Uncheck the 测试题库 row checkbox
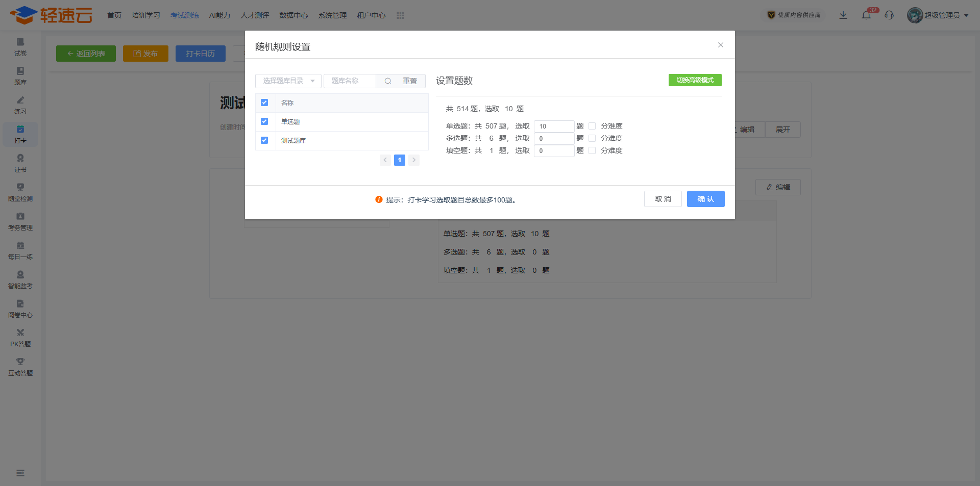Viewport: 980px width, 486px height. tap(264, 140)
